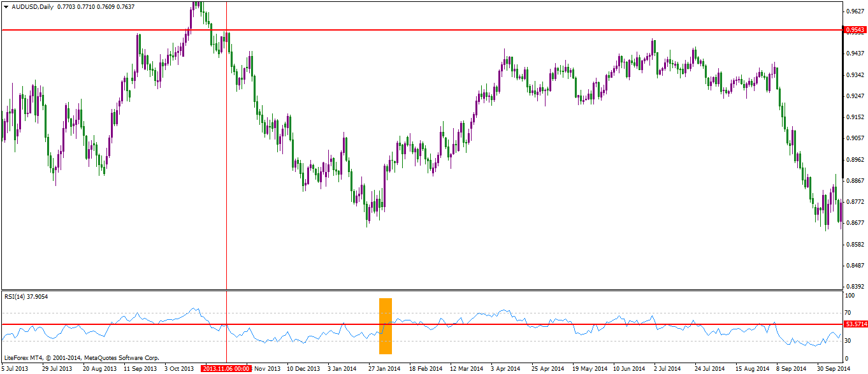Viewport: 868px width, 374px height.
Task: Click the red 2013.11.06 date label
Action: (226, 368)
